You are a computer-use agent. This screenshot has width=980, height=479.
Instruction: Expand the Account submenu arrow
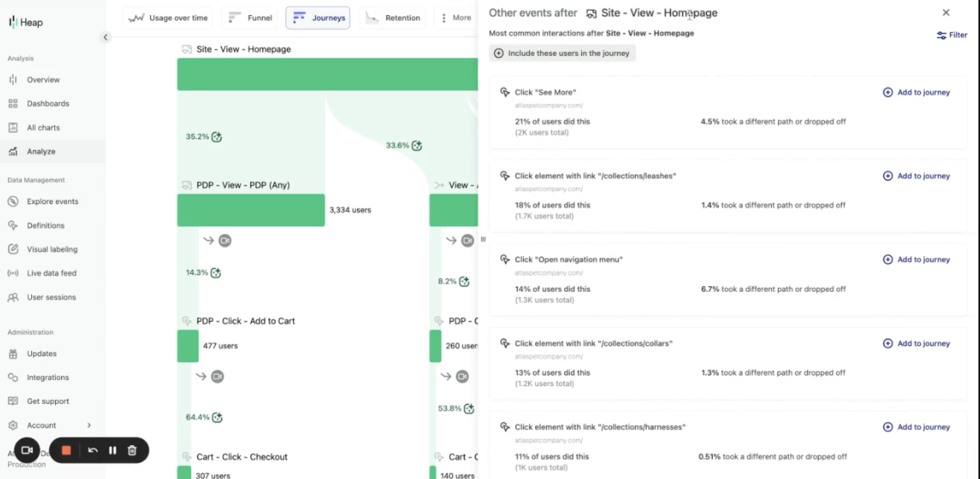coord(89,425)
